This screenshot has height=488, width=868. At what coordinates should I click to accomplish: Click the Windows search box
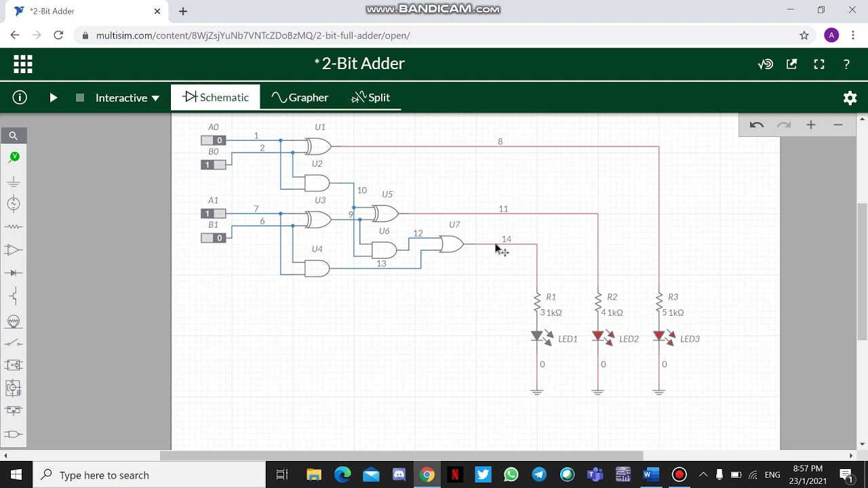click(149, 475)
